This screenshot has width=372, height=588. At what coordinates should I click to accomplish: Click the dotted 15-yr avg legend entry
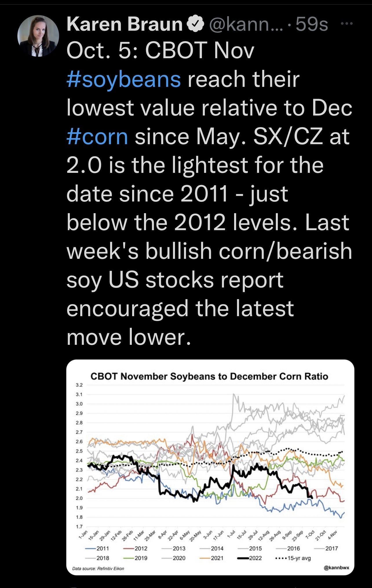coord(292,558)
